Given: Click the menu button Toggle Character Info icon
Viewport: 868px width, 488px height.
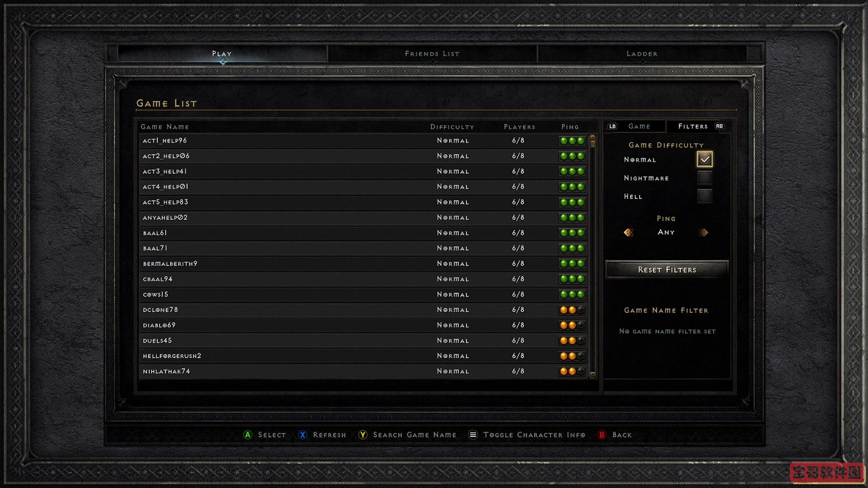Looking at the screenshot, I should point(473,435).
